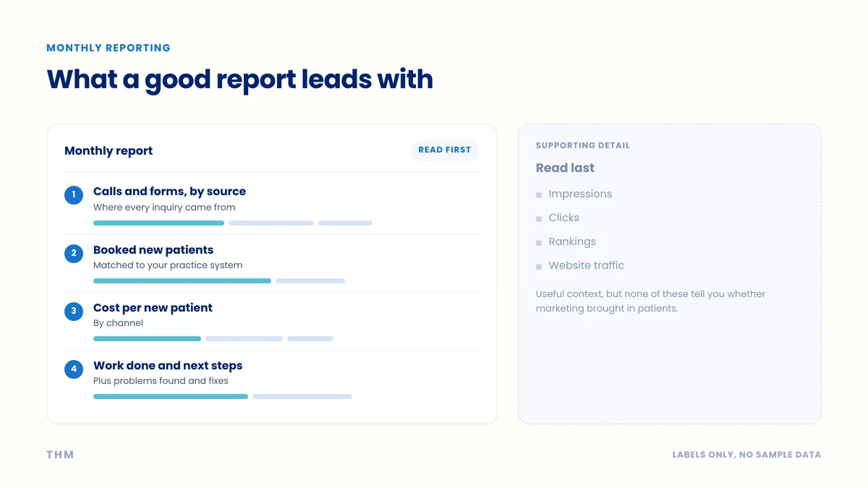Select 'Cost per new patient' heading
This screenshot has height=488, width=868.
(153, 308)
